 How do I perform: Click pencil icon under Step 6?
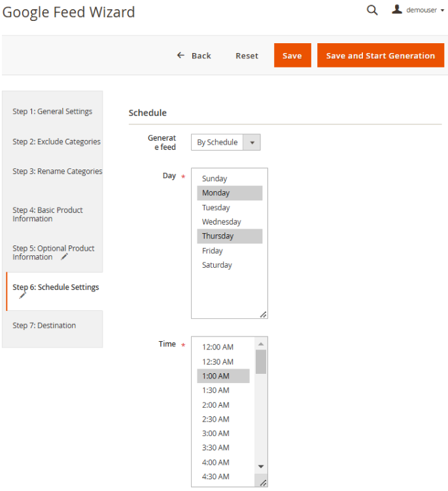(x=22, y=296)
